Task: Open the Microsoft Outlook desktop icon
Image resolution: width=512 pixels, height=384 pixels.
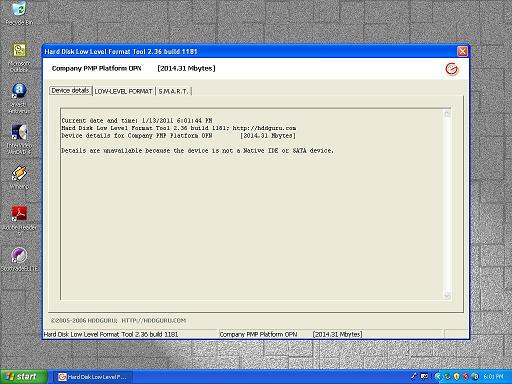Action: point(19,57)
